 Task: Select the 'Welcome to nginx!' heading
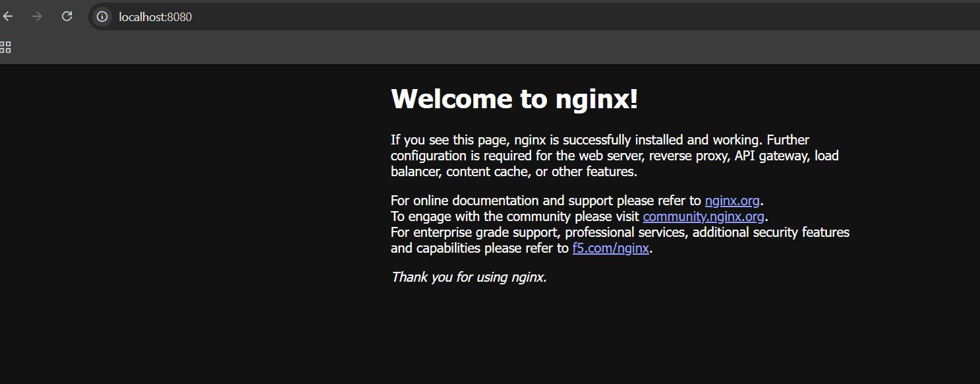[x=515, y=99]
